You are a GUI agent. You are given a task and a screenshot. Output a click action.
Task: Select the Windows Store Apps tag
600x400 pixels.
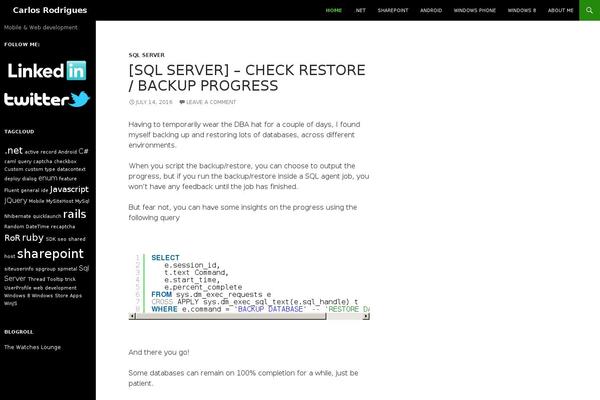57,296
